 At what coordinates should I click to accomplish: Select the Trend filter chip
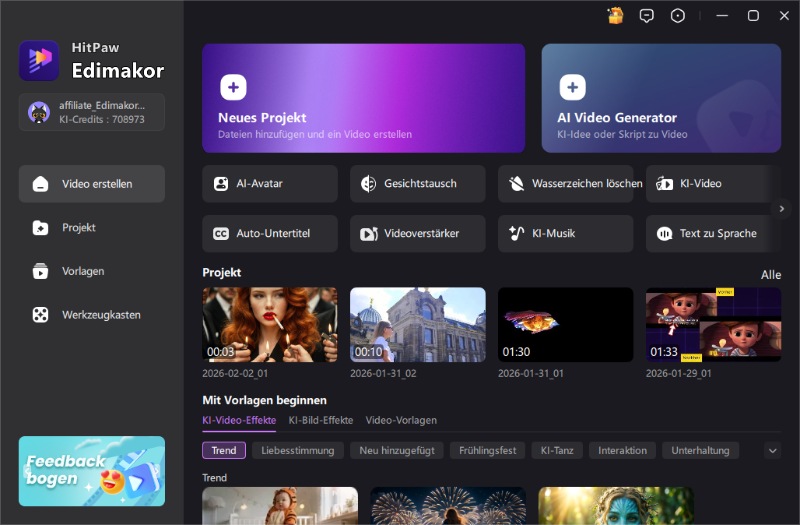224,451
